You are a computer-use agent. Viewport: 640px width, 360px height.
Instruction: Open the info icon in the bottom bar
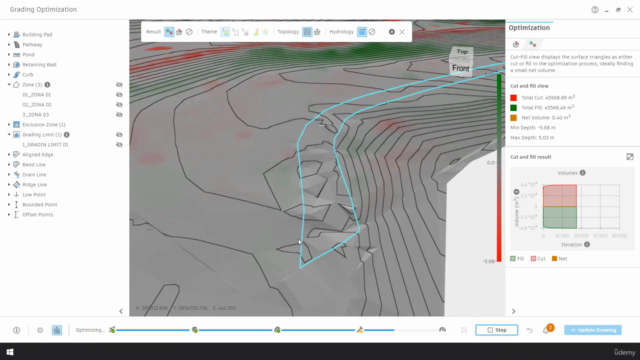point(16,330)
